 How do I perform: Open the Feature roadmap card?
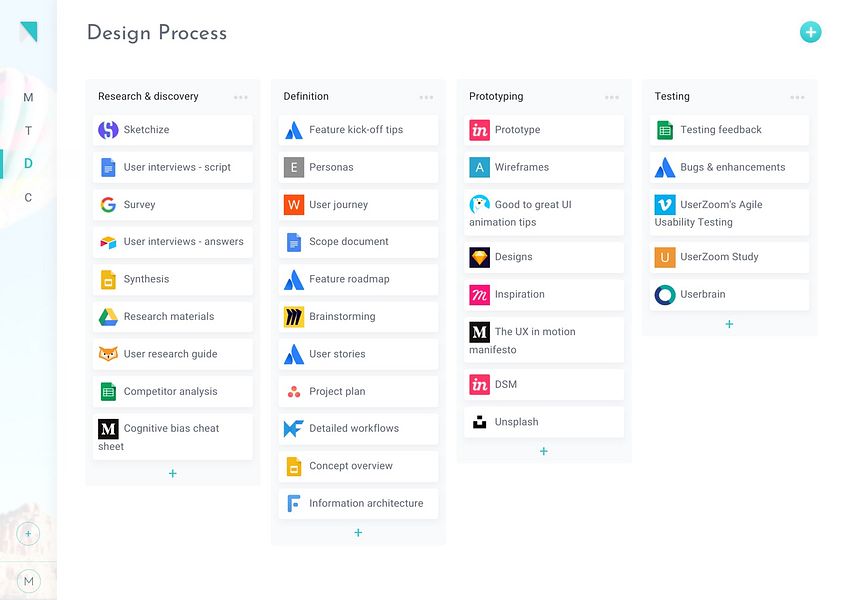358,279
